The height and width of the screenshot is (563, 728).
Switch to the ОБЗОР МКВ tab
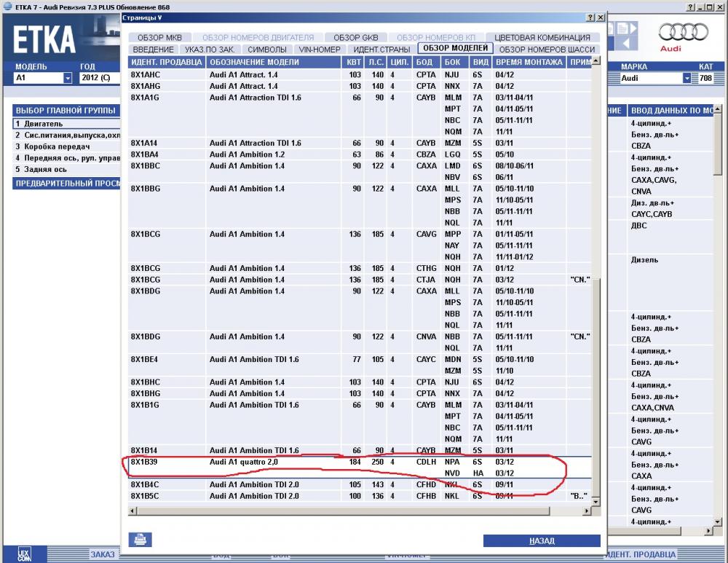pos(159,38)
